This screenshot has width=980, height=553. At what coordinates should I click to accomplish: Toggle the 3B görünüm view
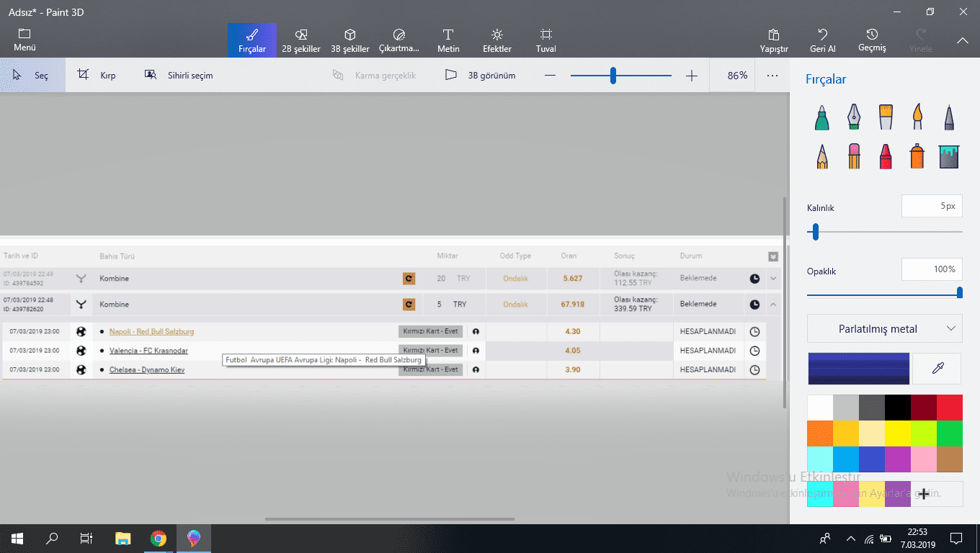click(480, 75)
